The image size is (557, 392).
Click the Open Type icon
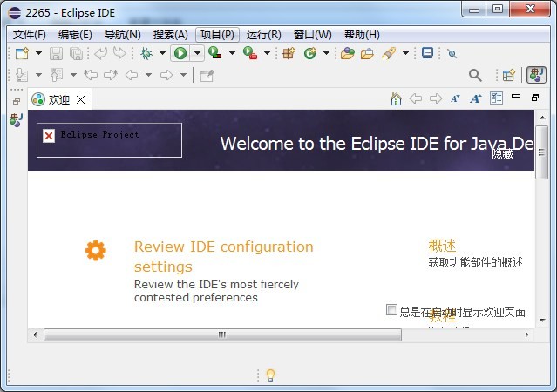pyautogui.click(x=348, y=54)
